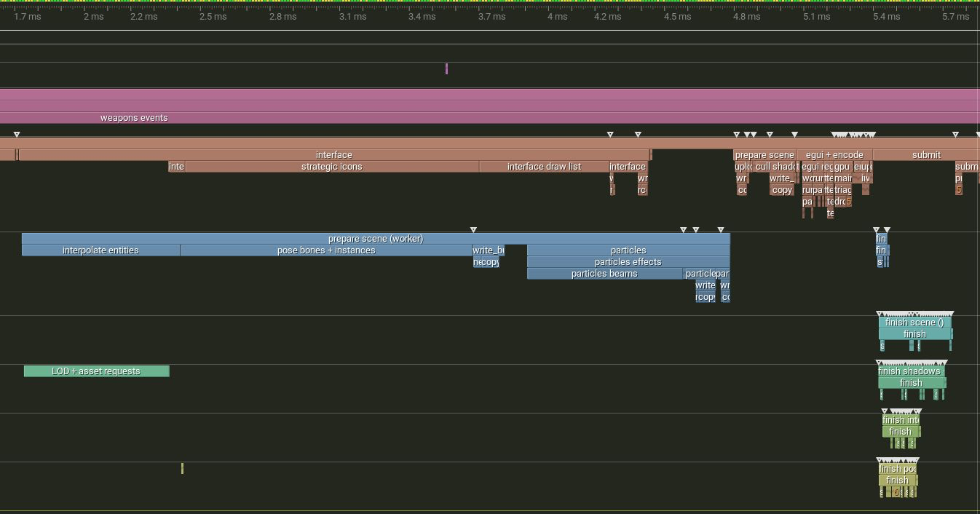
Task: Click the 4 ms ruler label
Action: tap(558, 17)
